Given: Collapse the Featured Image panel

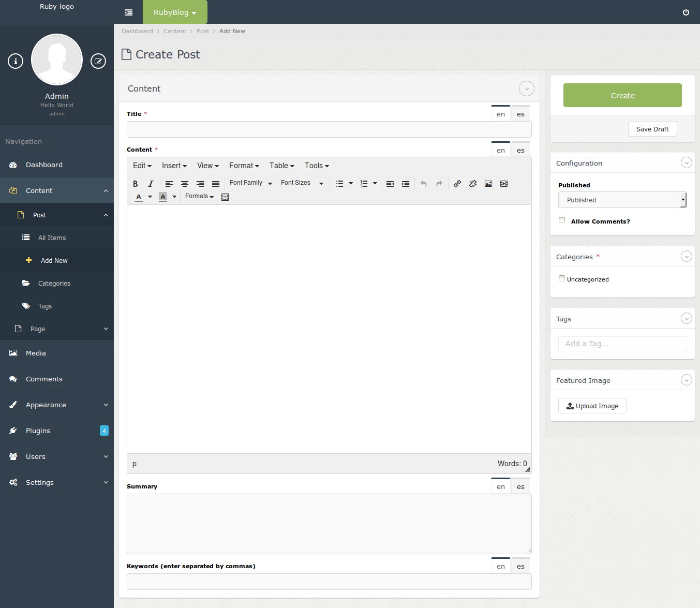Looking at the screenshot, I should point(687,380).
